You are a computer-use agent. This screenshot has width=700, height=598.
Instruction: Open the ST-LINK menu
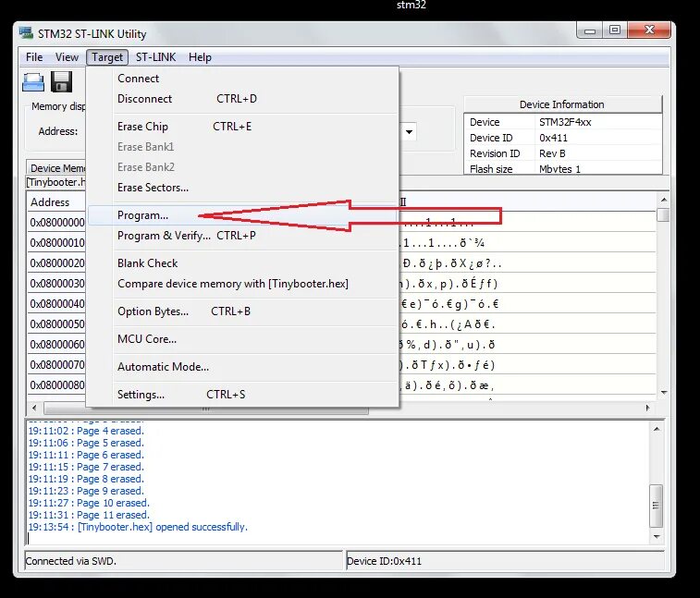tap(155, 57)
